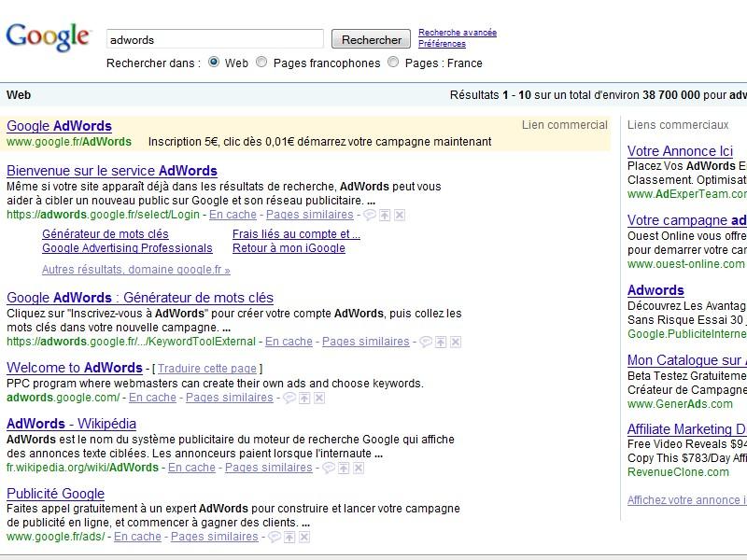Click the adwords search input field
This screenshot has width=747, height=560.
click(x=215, y=39)
